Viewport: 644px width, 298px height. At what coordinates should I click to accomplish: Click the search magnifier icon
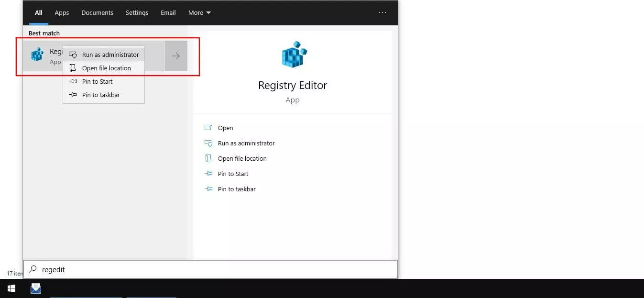33,269
